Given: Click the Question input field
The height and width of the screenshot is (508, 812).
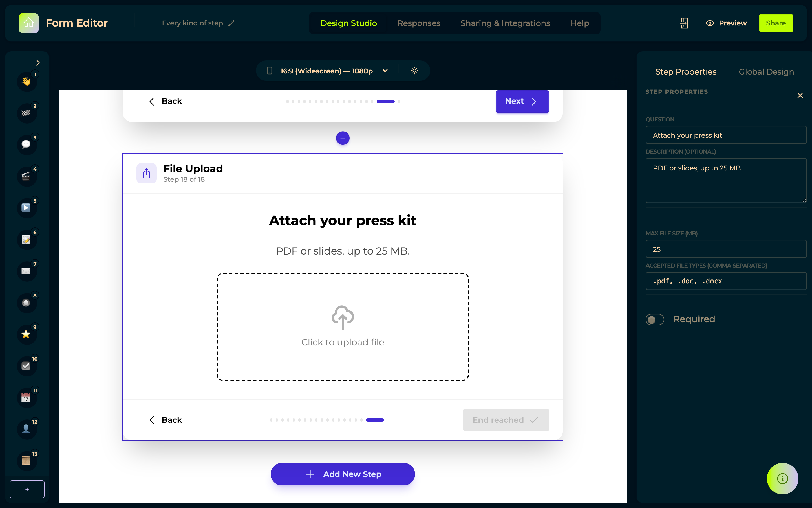Looking at the screenshot, I should tap(726, 135).
